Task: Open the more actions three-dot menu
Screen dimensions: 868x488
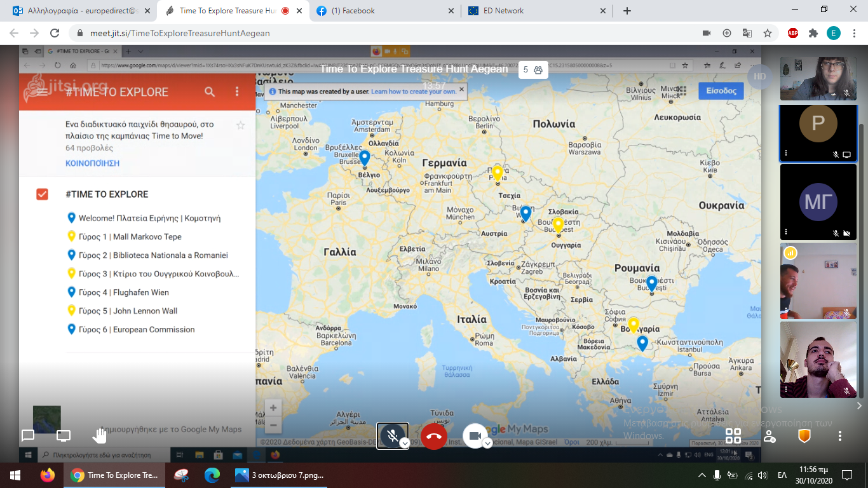Action: tap(840, 436)
